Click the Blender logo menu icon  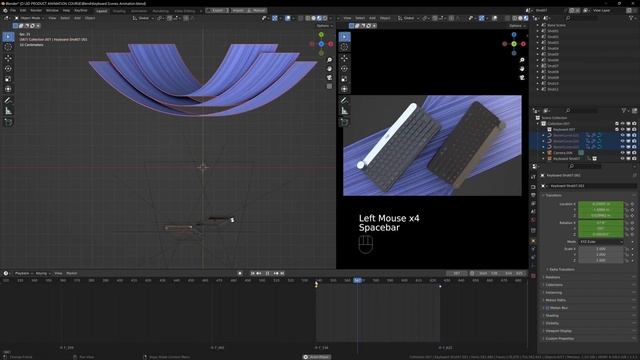pyautogui.click(x=5, y=10)
